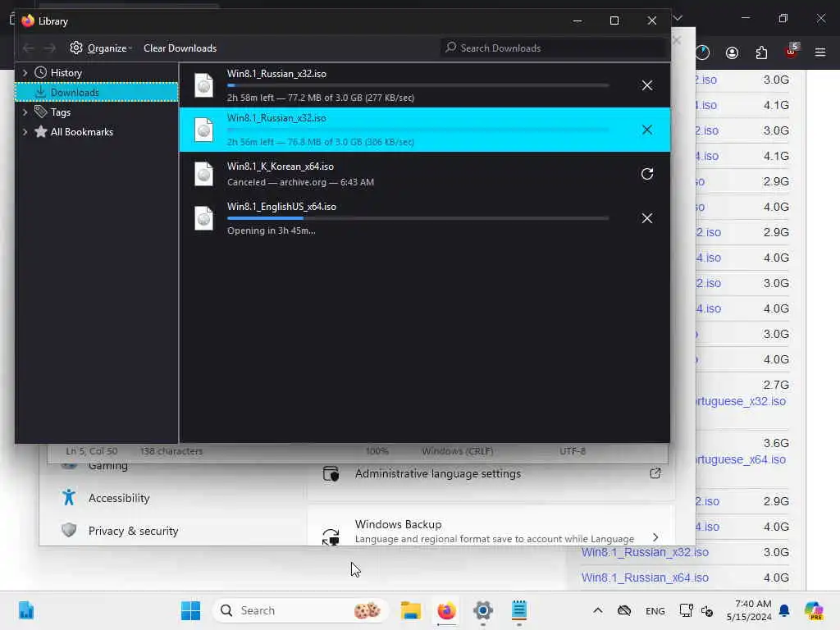Cancel the first Win8.1_Russian_x32.iso download (2h 58m left)
840x630 pixels.
pos(646,85)
